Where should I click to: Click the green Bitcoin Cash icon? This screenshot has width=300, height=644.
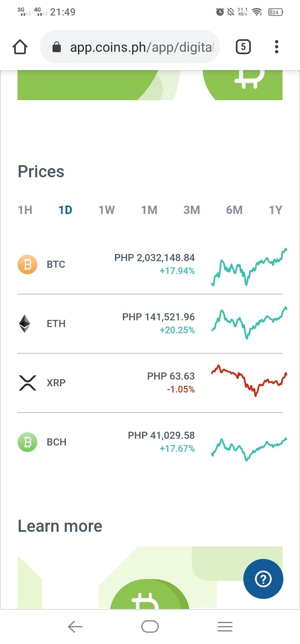[x=27, y=442]
